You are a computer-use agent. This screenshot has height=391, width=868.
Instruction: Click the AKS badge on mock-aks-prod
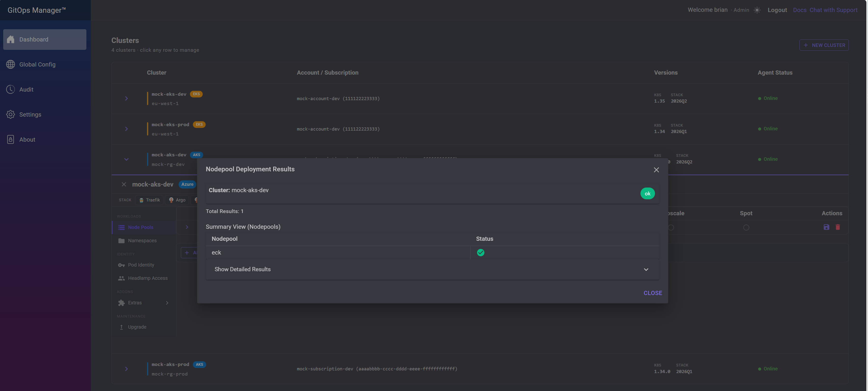click(200, 364)
